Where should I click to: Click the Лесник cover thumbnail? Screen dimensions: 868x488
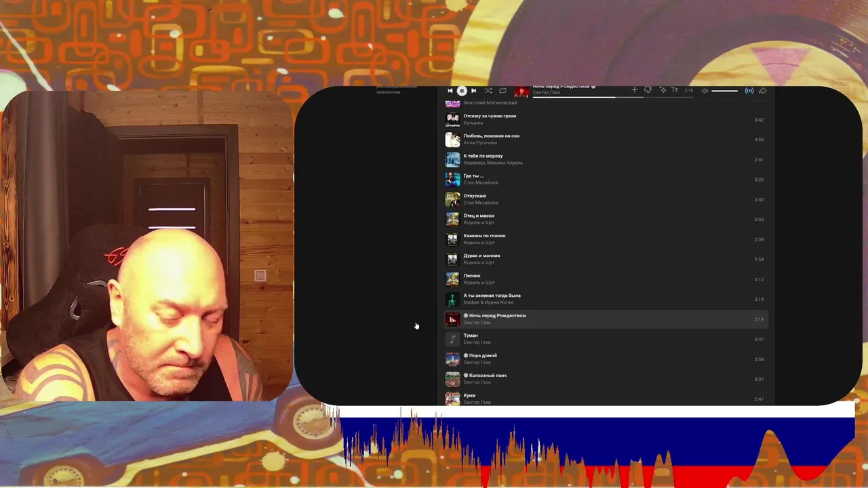point(452,279)
